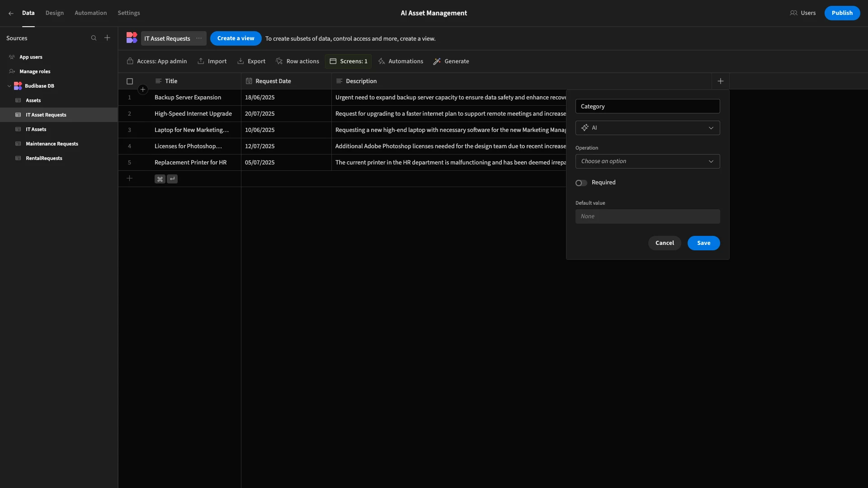Click the Request Date column calendar icon
Screen dimensions: 868x488
pyautogui.click(x=249, y=81)
